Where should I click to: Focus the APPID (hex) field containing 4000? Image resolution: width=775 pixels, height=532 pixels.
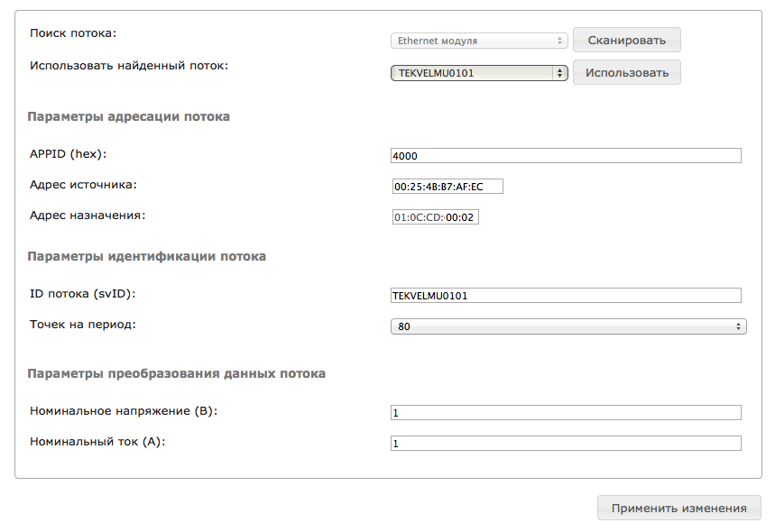coord(566,156)
